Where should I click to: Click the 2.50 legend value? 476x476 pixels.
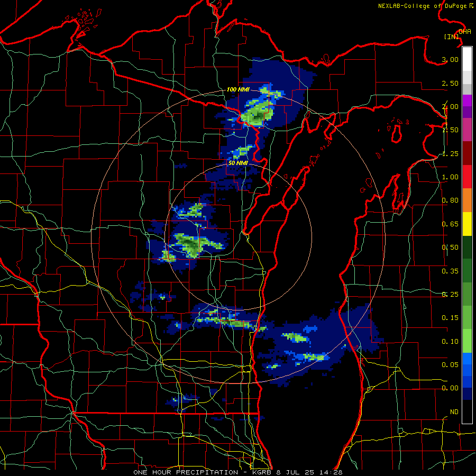[450, 83]
